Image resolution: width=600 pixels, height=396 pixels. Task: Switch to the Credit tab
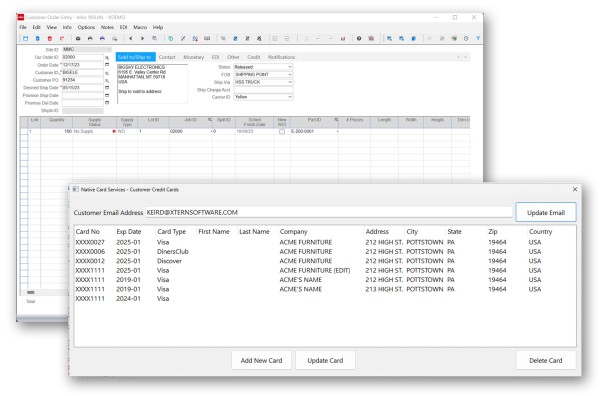254,57
